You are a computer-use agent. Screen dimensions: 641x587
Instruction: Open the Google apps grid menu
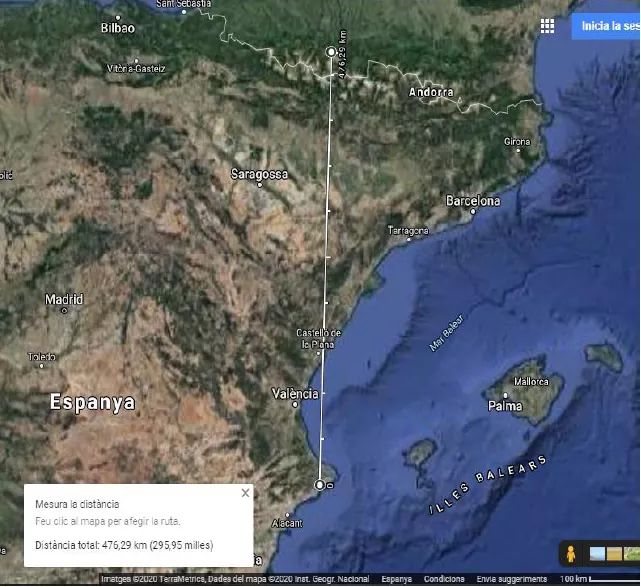(547, 27)
